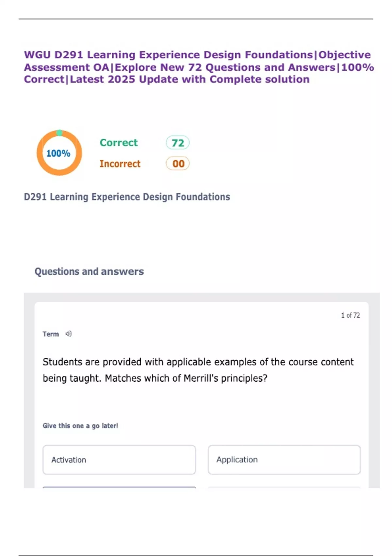This screenshot has height=556, width=392.
Task: Click the green Correct label
Action: click(119, 143)
